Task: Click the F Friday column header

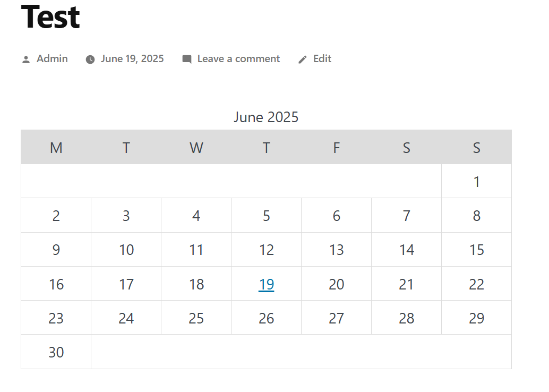Action: 337,148
